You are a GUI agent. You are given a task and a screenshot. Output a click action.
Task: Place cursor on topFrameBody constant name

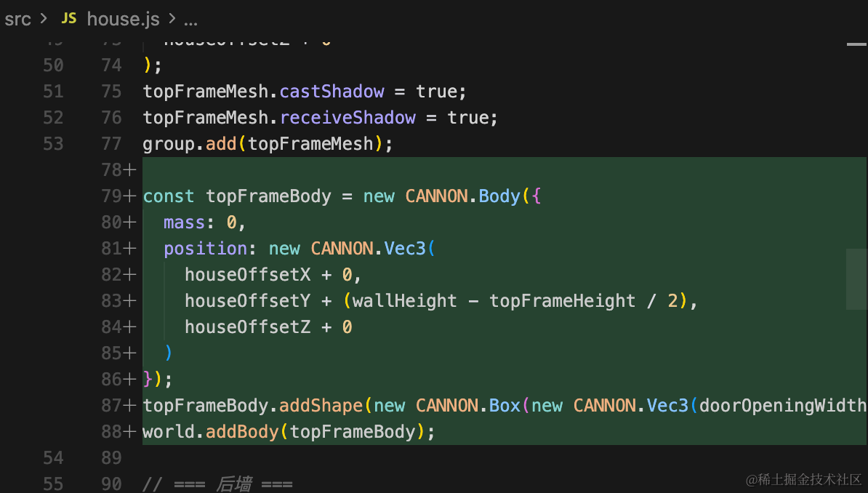pos(268,196)
